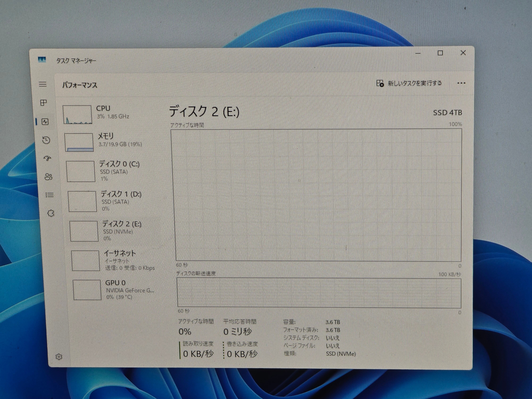This screenshot has height=399, width=532.
Task: Open Task Manager settings gear
Action: (x=59, y=357)
